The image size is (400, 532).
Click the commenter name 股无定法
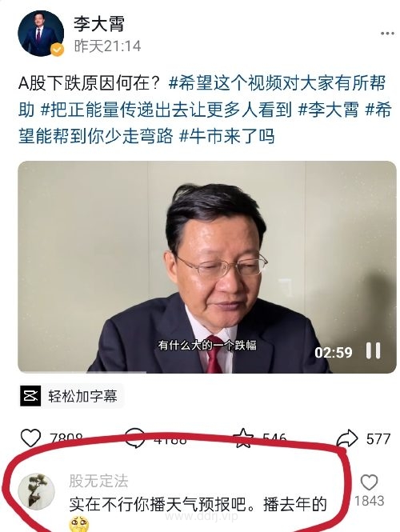98,481
